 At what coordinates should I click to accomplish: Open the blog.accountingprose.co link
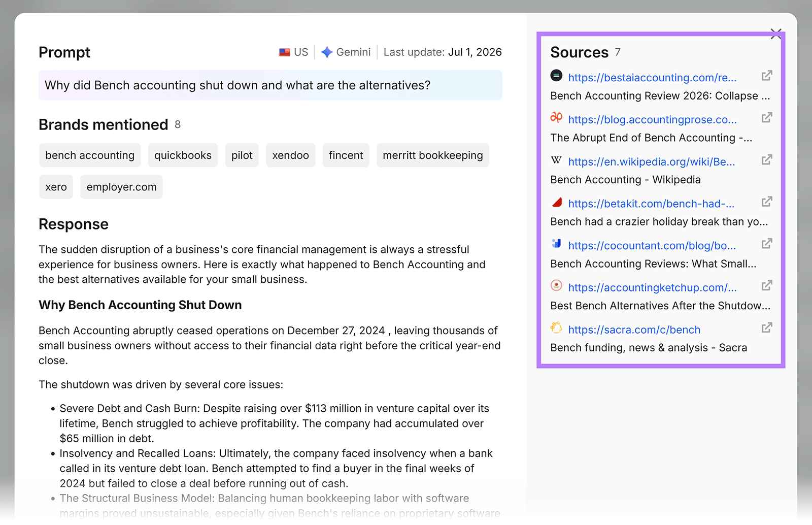pos(652,120)
